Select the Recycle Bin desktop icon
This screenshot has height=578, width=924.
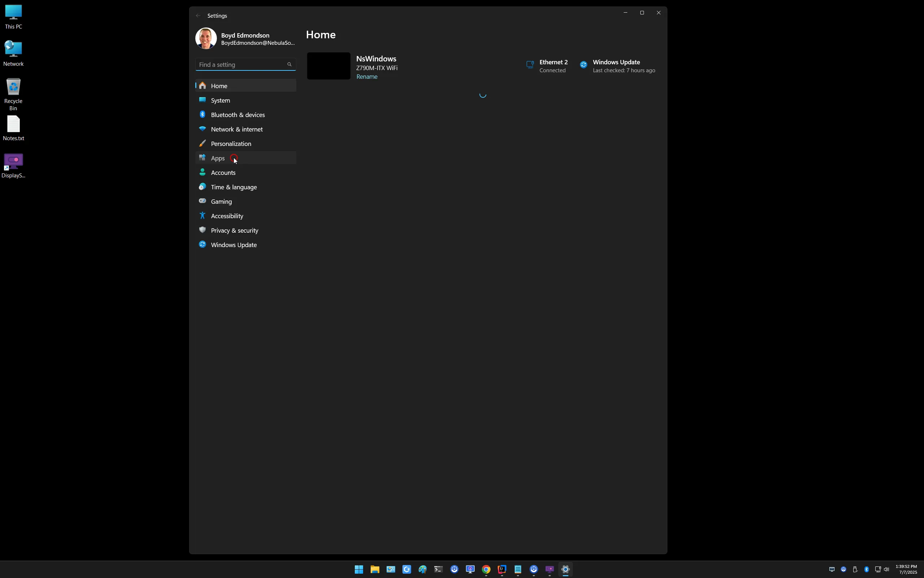click(13, 94)
